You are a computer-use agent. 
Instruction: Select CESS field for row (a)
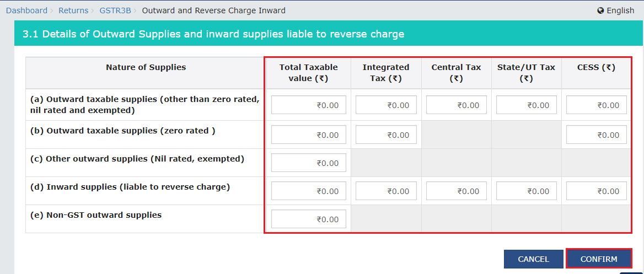(x=597, y=105)
